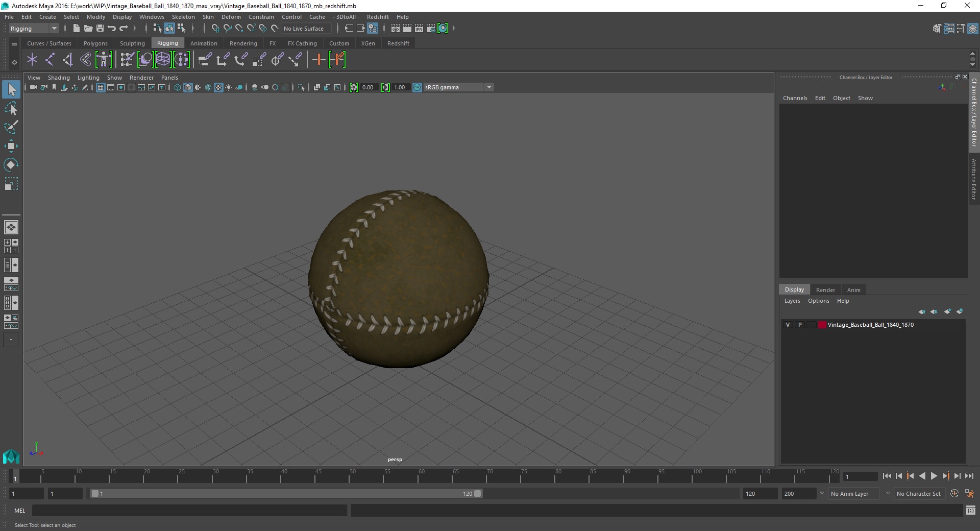Select the IK Handle shelf tool
Screen dimensions: 980x531
(67, 60)
